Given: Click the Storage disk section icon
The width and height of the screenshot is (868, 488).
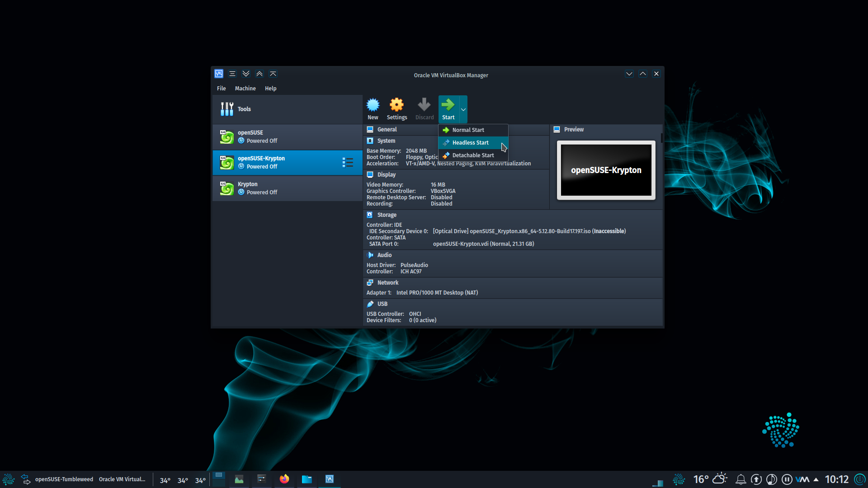Looking at the screenshot, I should tap(370, 215).
